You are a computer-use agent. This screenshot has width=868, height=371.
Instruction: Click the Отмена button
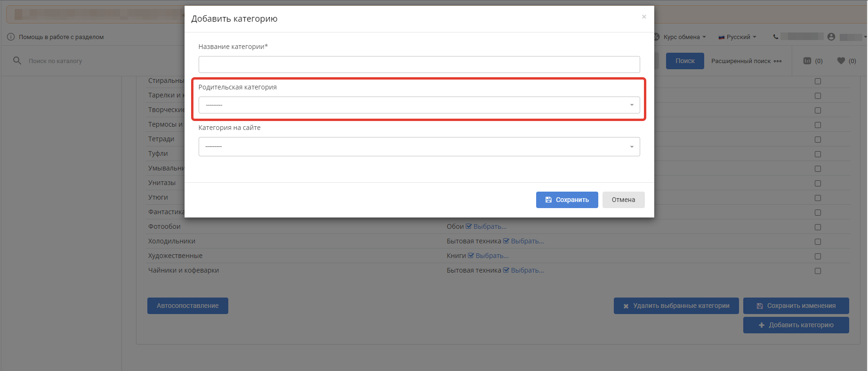(x=623, y=200)
